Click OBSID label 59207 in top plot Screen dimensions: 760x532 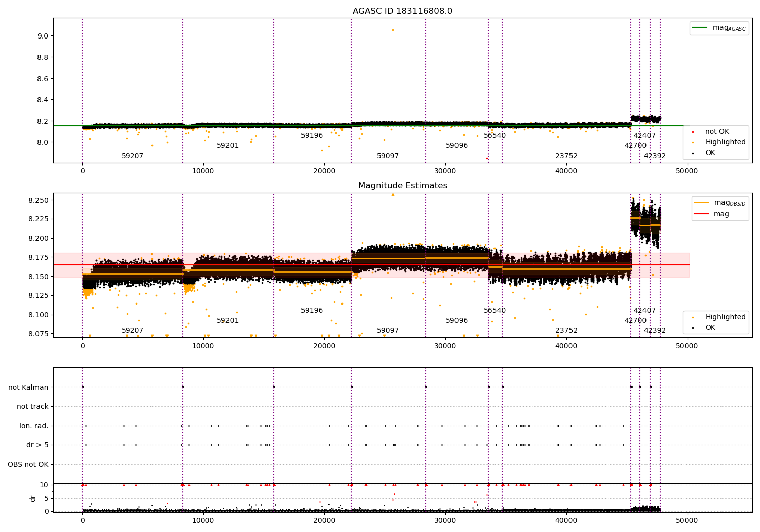coord(133,156)
